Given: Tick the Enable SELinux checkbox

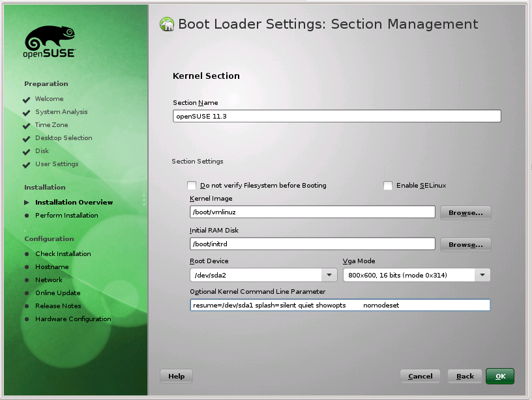Looking at the screenshot, I should tap(388, 186).
